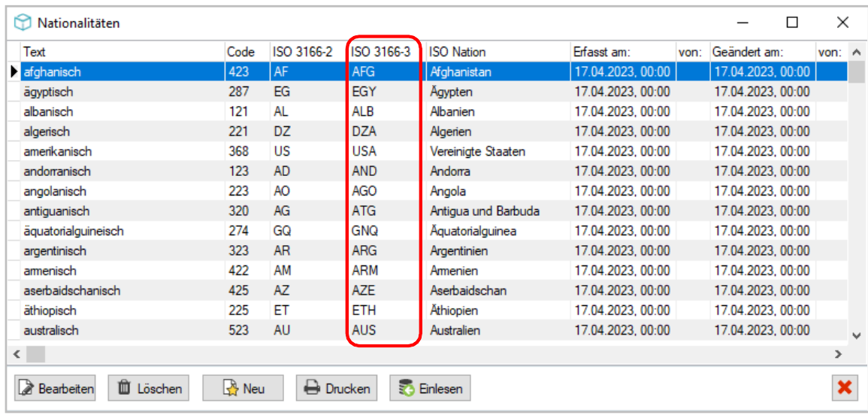
Task: Click the cell 'Andorra'
Action: (x=498, y=171)
